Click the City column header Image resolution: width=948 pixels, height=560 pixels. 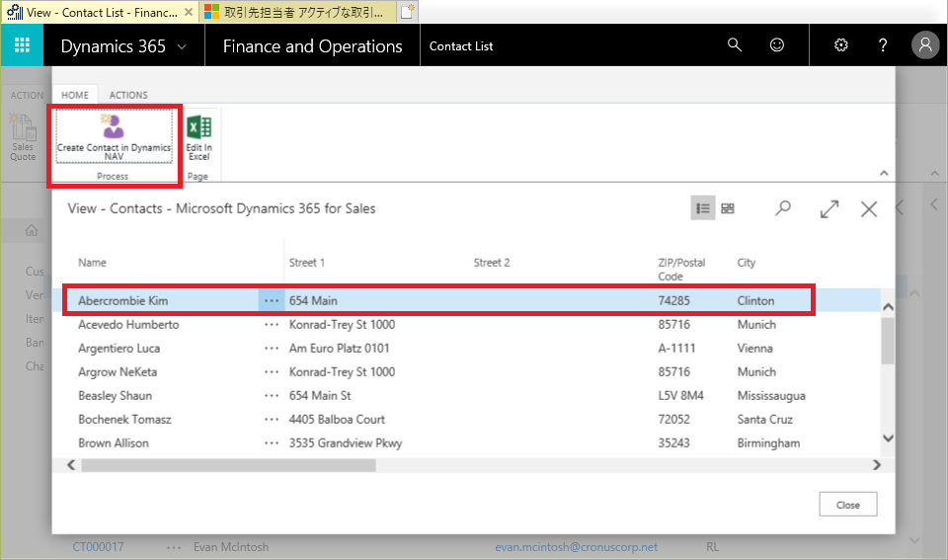point(747,263)
